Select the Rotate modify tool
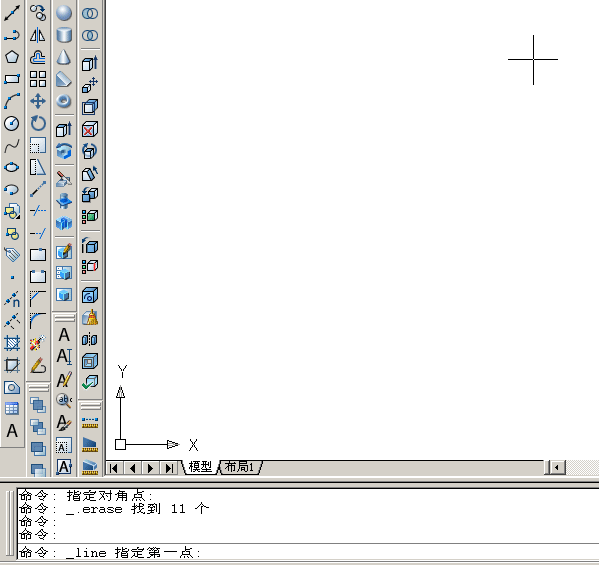 (x=38, y=123)
